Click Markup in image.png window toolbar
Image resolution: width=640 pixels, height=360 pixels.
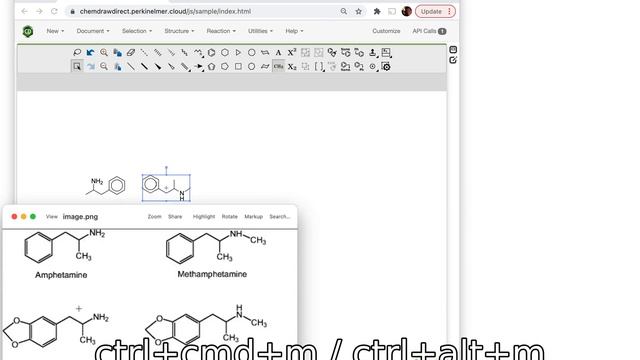[253, 217]
